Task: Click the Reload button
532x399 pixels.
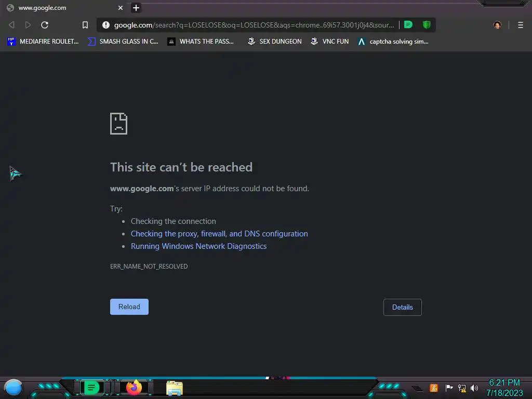Action: click(129, 307)
